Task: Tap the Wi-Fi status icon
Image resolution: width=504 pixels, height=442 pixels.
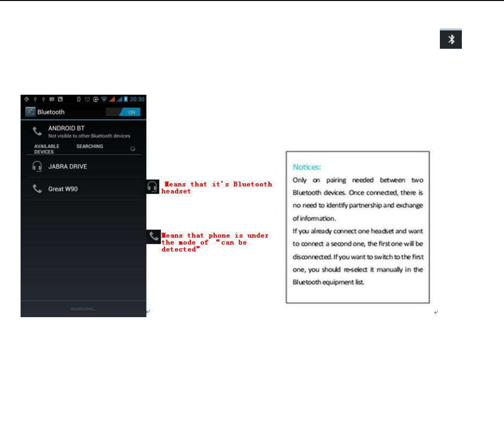Action: pos(104,99)
